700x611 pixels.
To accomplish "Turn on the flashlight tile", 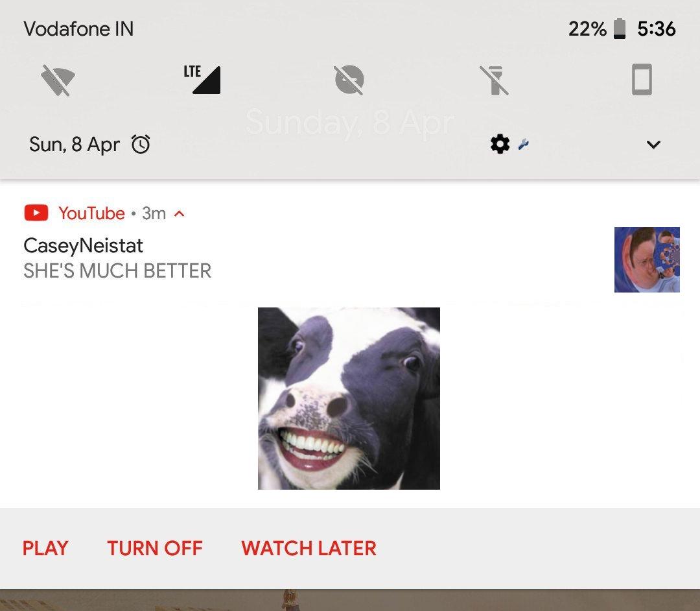I will [495, 80].
